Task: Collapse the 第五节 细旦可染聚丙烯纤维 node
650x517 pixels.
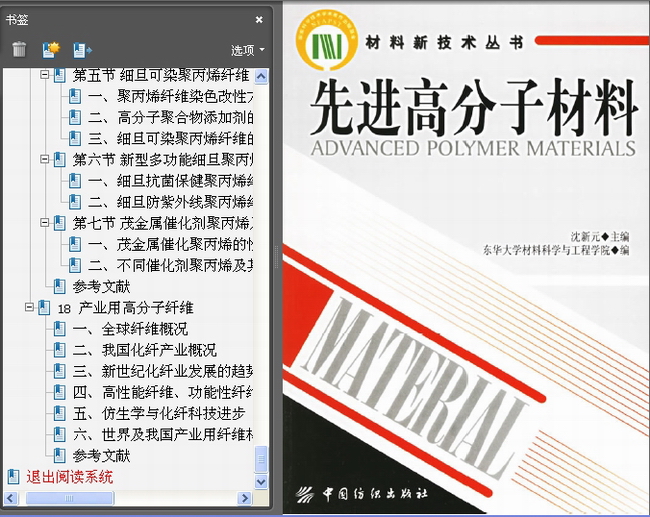Action: [44, 75]
